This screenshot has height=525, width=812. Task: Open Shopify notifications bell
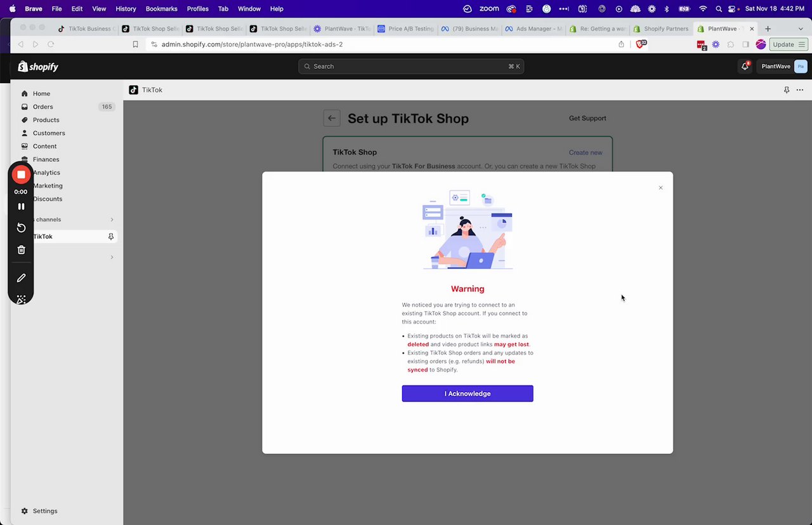745,66
